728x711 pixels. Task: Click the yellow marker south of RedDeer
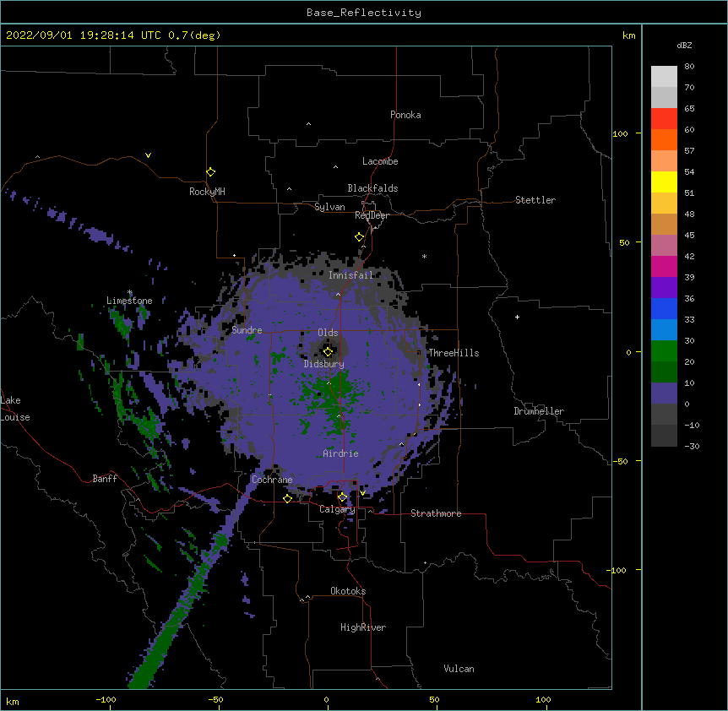pyautogui.click(x=359, y=237)
